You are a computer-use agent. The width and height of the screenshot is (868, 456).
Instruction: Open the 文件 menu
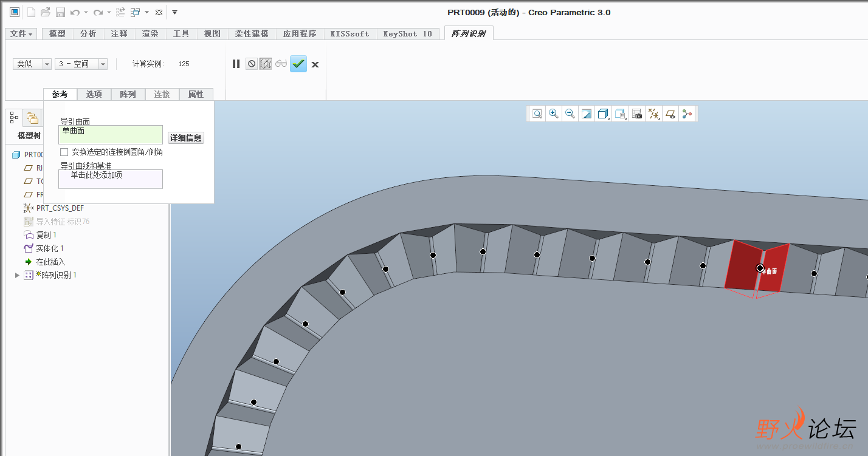coord(21,34)
